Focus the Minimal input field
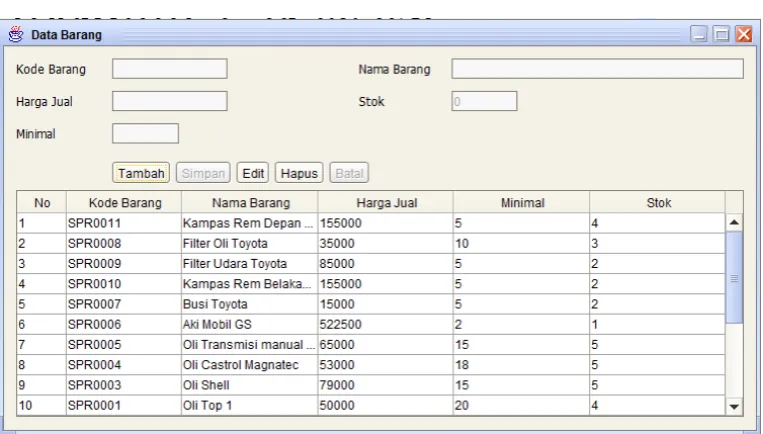763x434 pixels. (145, 133)
